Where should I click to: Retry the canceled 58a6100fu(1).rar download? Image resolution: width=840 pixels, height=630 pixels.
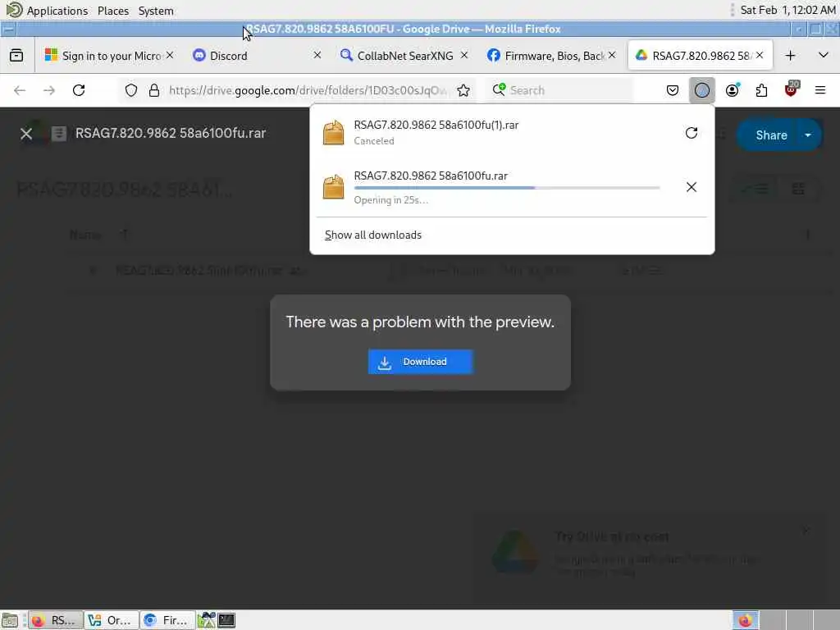691,133
